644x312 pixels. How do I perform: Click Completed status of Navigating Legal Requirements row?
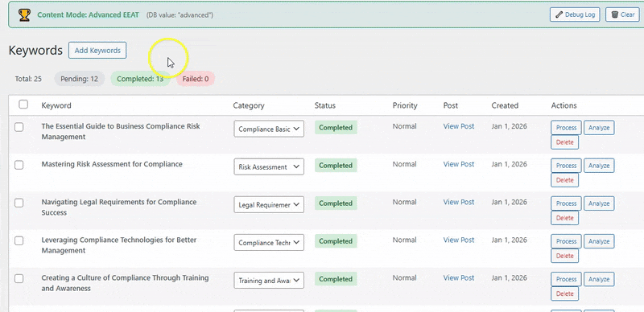[336, 203]
